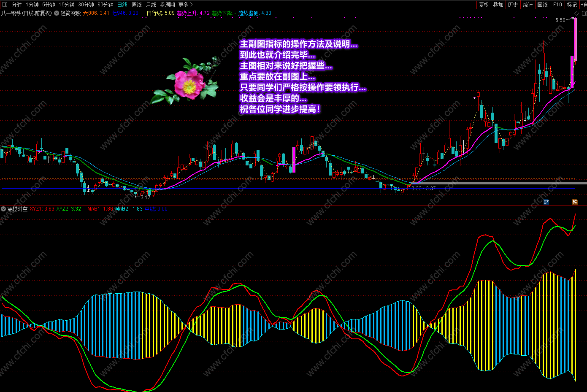Click the tall magenta candle at far right
587x392 pixels.
click(575, 39)
